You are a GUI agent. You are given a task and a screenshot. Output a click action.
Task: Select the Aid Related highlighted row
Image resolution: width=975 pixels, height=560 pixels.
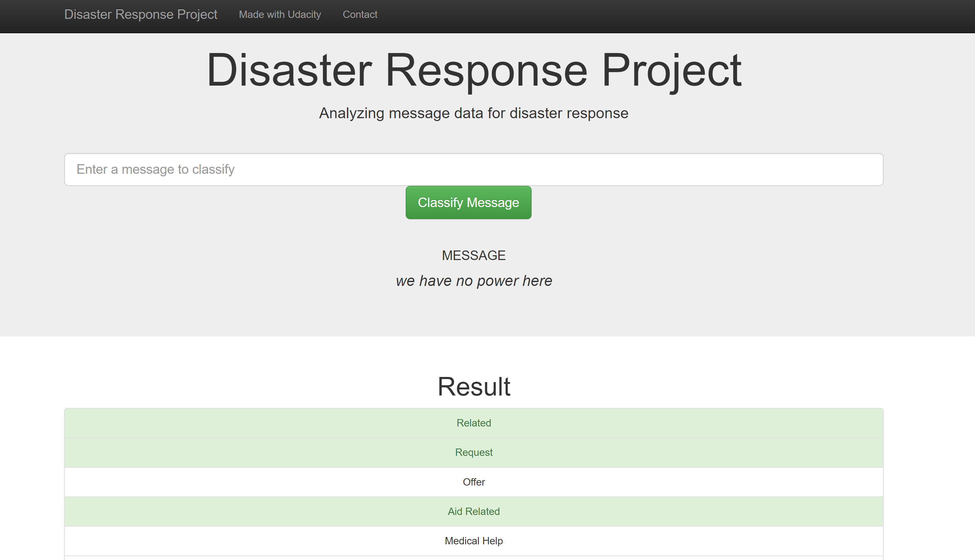click(473, 511)
